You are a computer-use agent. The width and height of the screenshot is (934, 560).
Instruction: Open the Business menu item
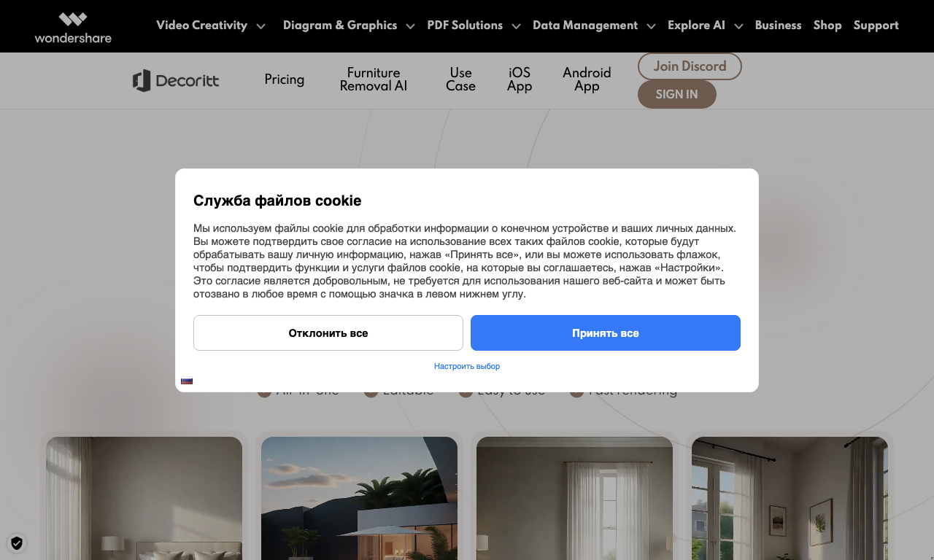pyautogui.click(x=778, y=26)
